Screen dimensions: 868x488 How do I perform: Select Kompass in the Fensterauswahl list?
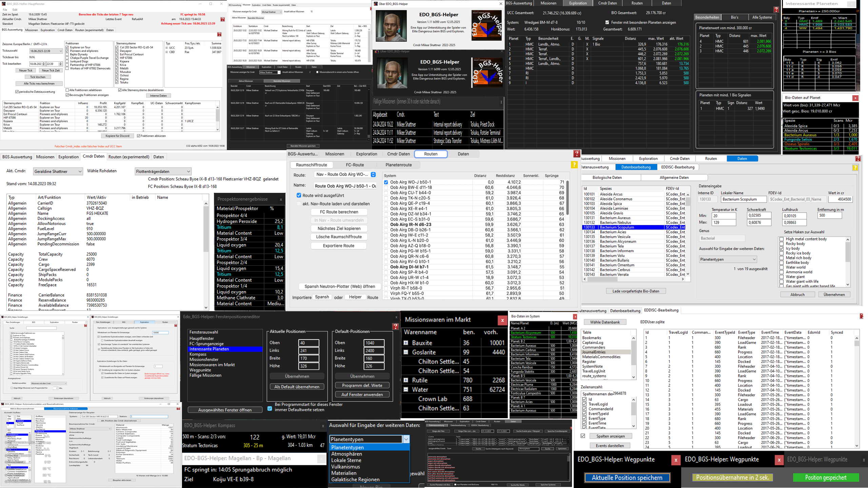click(198, 354)
